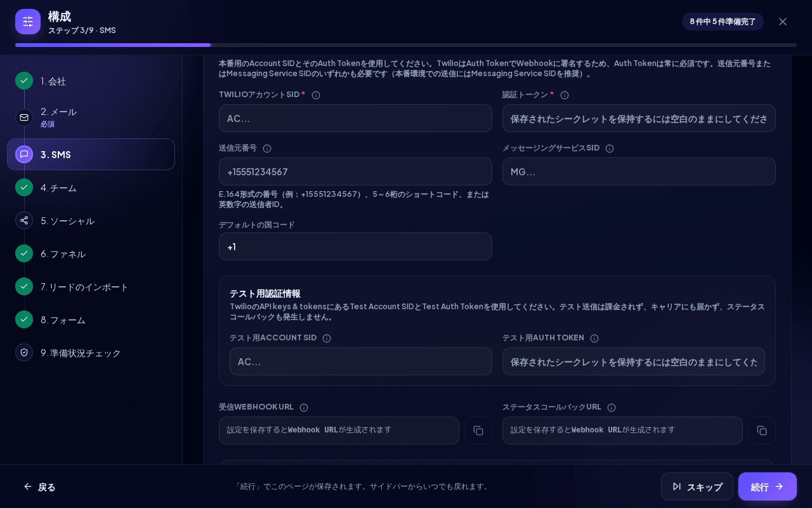
Task: Open 7. リードのインポート step
Action: pos(91,287)
